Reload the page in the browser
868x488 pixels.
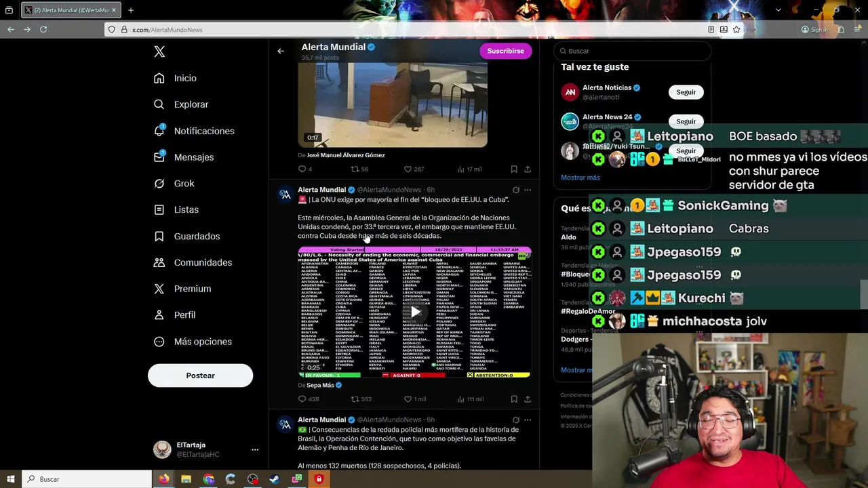[43, 29]
